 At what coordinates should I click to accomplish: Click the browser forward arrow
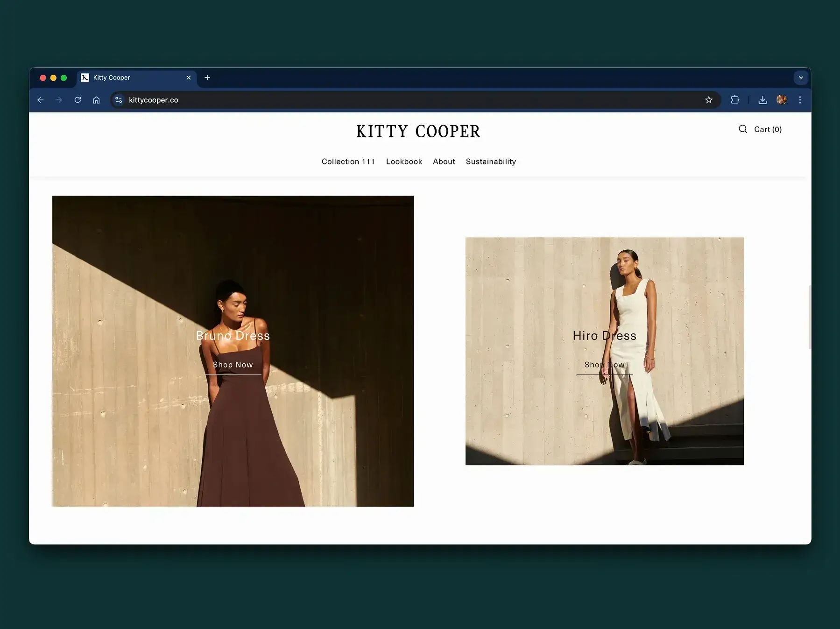click(59, 100)
